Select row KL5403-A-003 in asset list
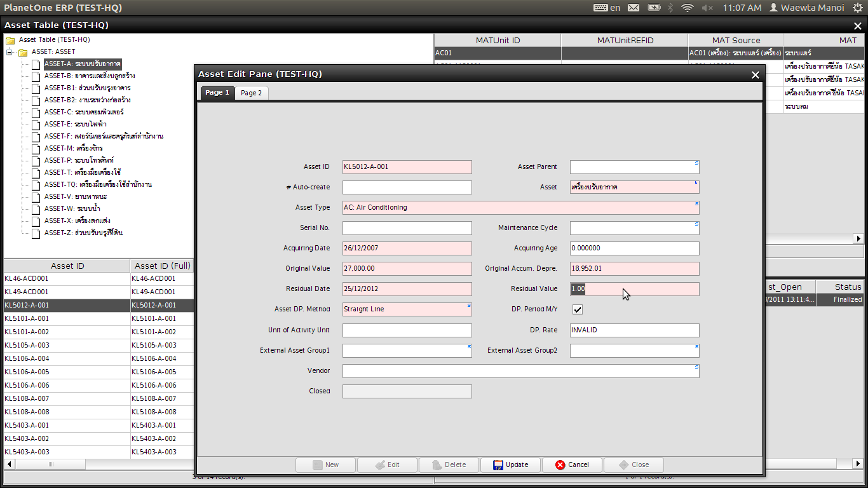Screen dimensions: 868x488 tap(98, 452)
